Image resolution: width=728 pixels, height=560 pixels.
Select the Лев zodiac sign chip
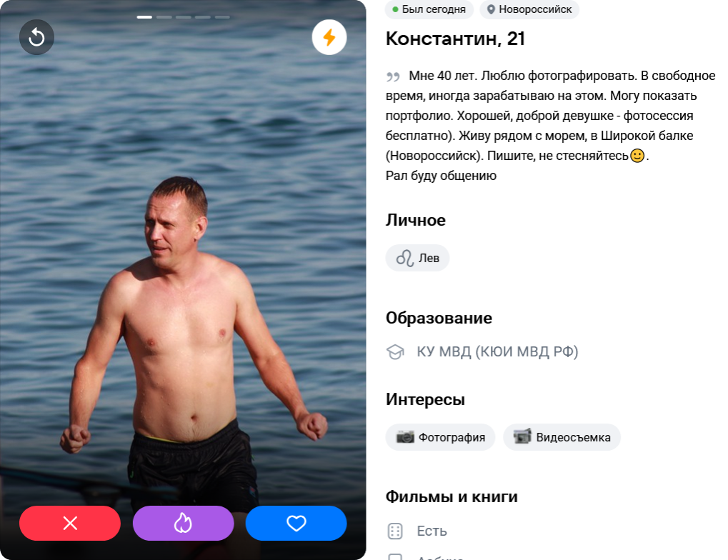[x=417, y=258]
